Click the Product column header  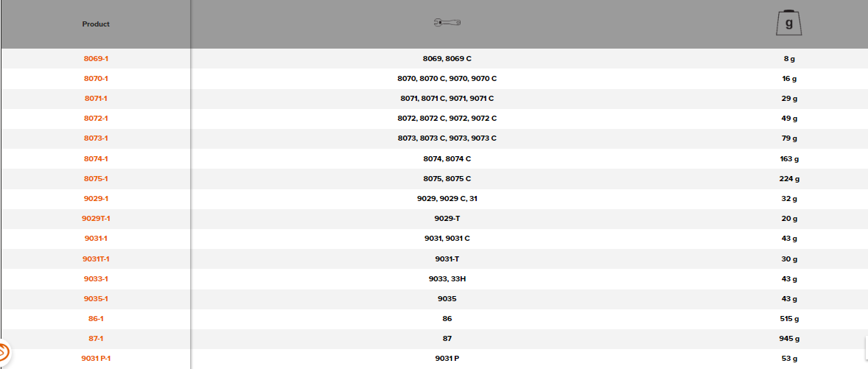tap(96, 24)
